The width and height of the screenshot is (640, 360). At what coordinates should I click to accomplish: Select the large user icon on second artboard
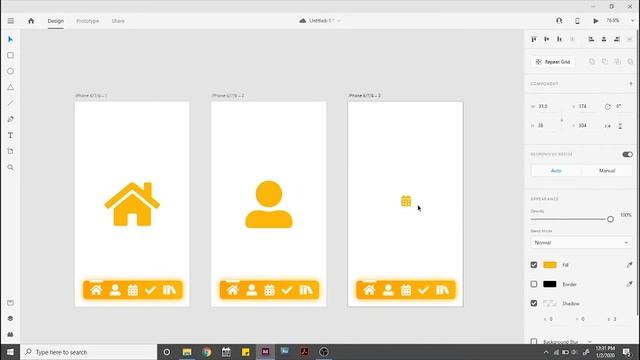(x=269, y=204)
